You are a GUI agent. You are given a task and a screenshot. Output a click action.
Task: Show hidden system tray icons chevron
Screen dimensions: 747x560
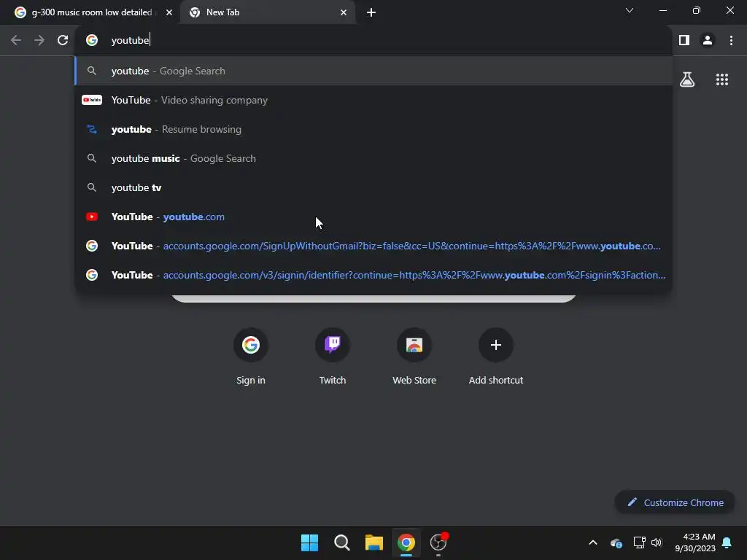click(x=593, y=542)
